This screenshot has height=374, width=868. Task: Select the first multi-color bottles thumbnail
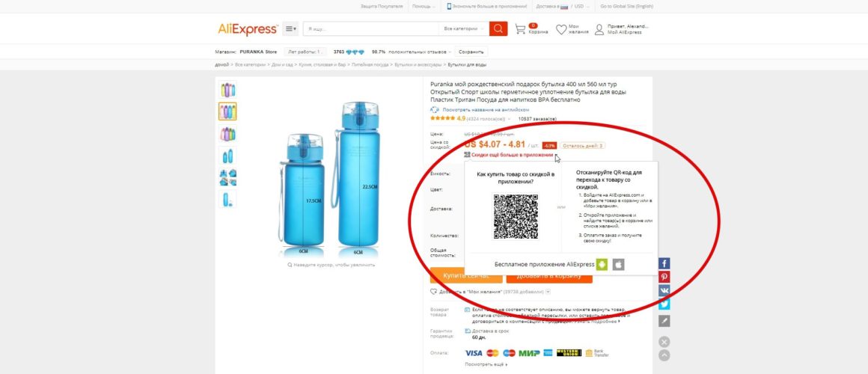coord(227,90)
